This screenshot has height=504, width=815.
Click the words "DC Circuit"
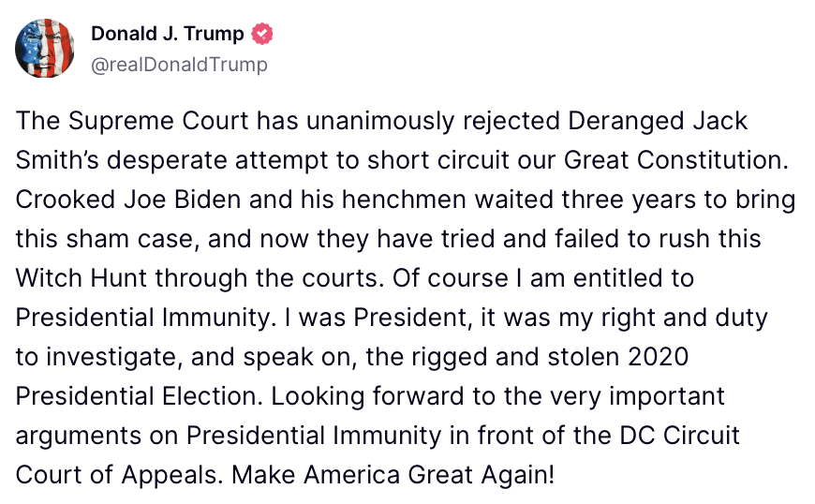[679, 436]
